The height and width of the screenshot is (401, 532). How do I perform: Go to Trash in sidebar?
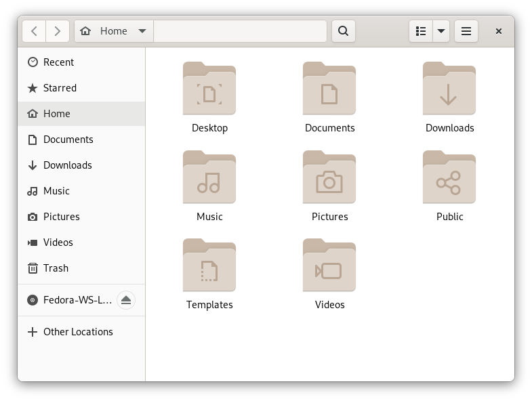coord(56,268)
